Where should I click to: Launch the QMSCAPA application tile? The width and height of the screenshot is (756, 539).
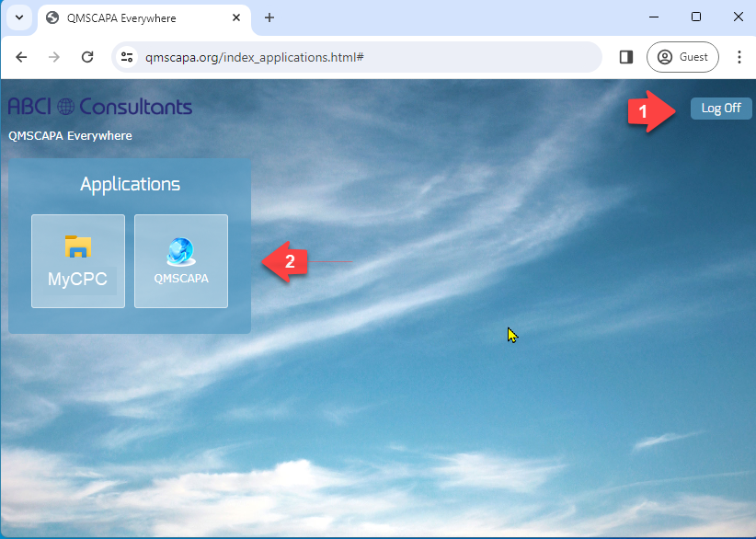click(x=181, y=261)
